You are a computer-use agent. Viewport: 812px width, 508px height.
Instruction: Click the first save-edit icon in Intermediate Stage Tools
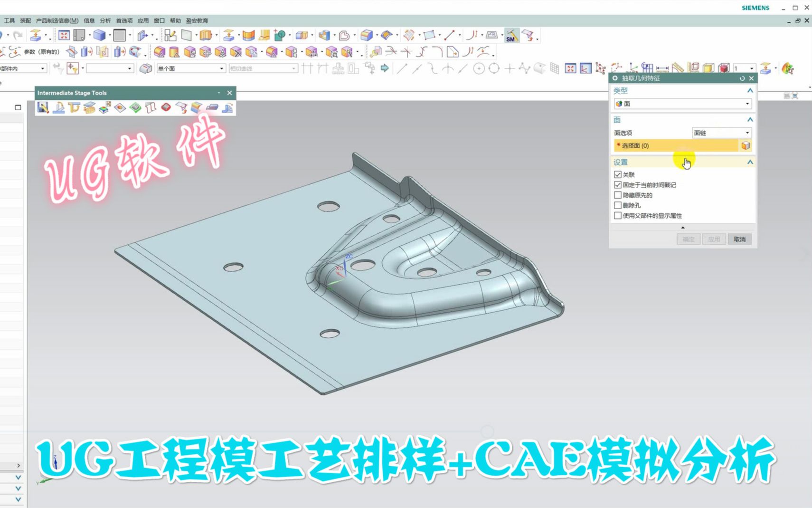[43, 107]
